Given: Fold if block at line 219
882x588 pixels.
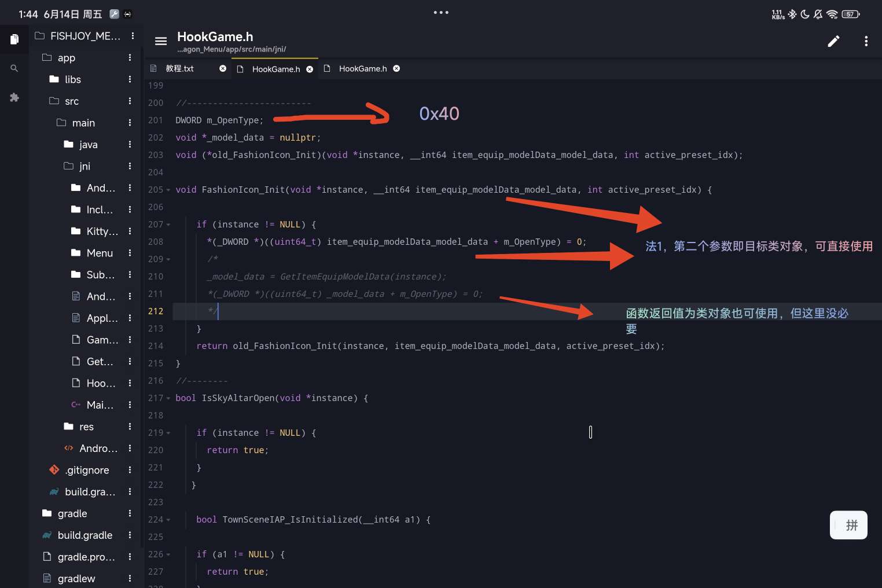Looking at the screenshot, I should point(168,433).
